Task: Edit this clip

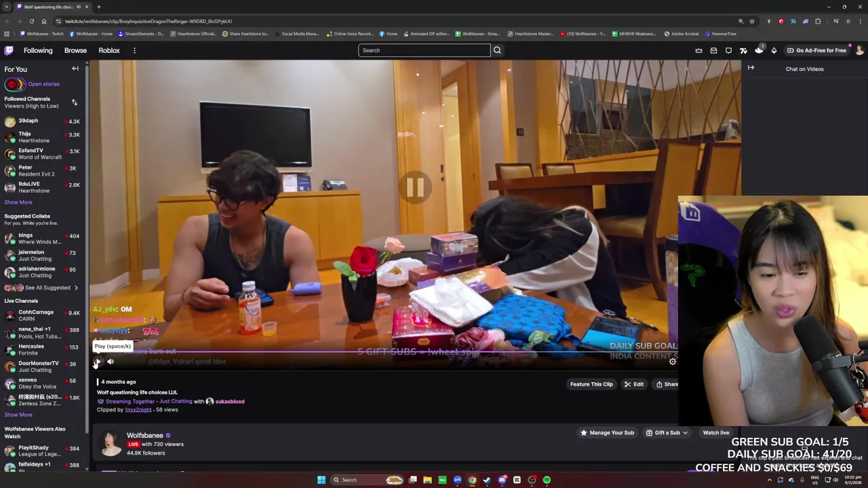Action: [634, 384]
